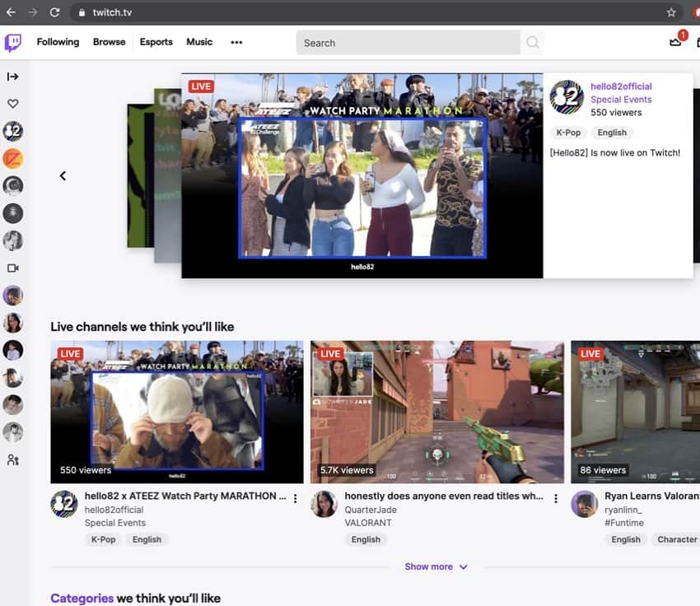Image resolution: width=700 pixels, height=606 pixels.
Task: Open the orange Z channel avatar in the sidebar
Action: coord(13,158)
